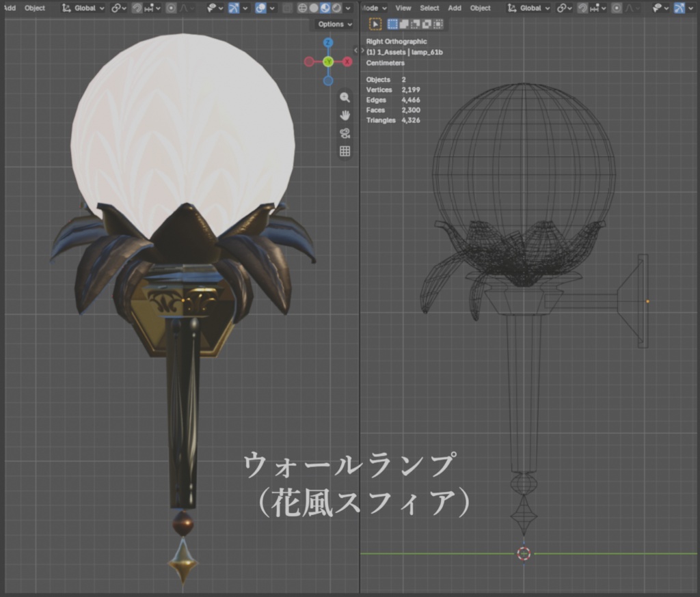Click 'lamp_61b' object name text
The image size is (700, 597).
click(x=427, y=52)
